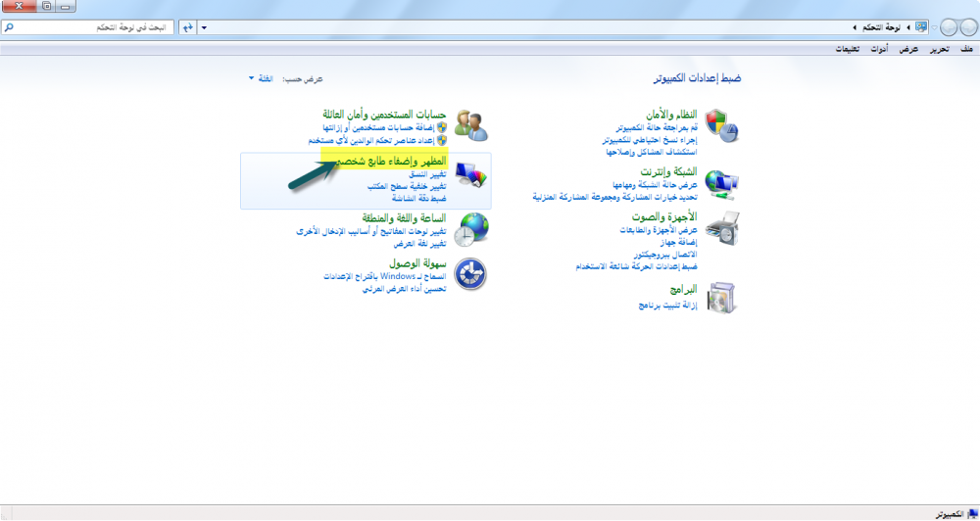
Task: Click the back navigation arrow button
Action: [963, 27]
